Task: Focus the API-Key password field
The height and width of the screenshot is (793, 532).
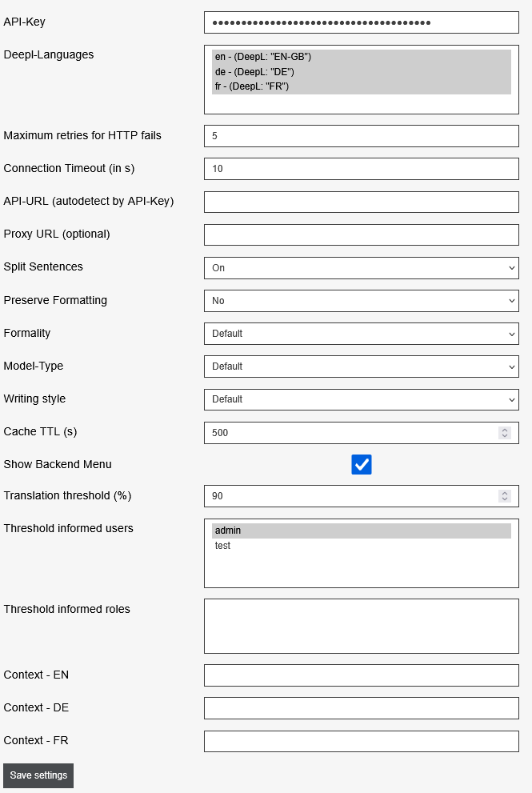Action: click(x=361, y=23)
